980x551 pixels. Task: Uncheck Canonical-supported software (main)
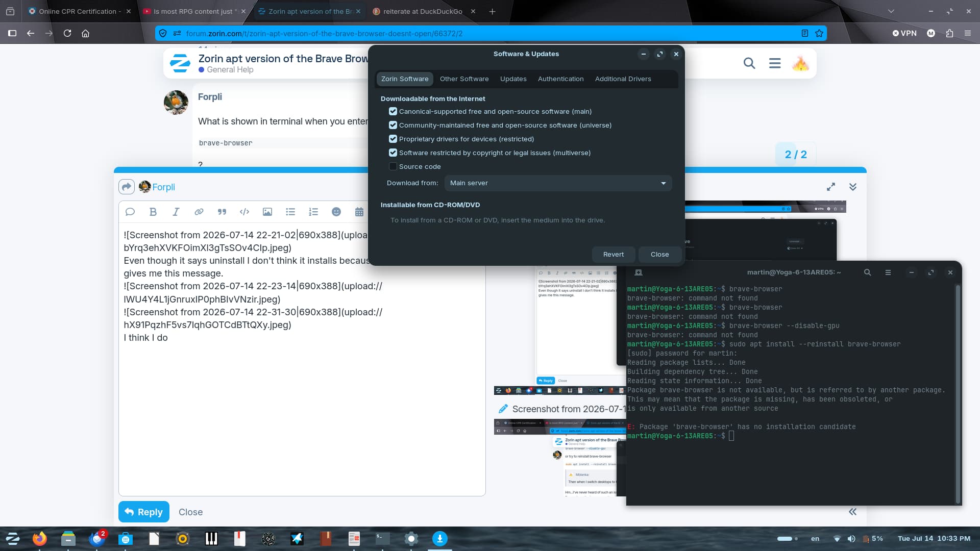tap(393, 111)
